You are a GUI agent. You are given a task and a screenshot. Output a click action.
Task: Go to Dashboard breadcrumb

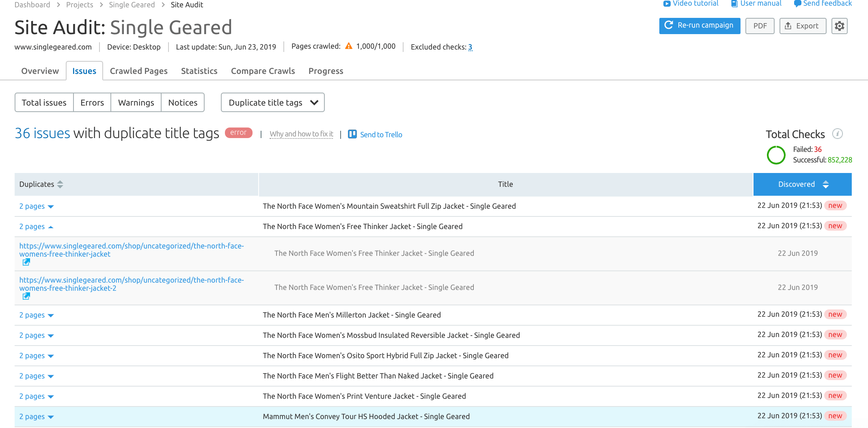pyautogui.click(x=32, y=4)
